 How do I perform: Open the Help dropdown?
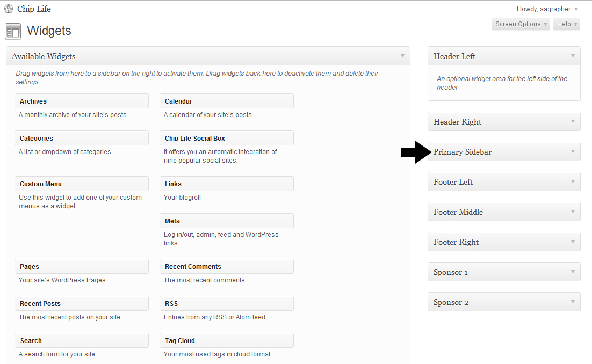(566, 24)
